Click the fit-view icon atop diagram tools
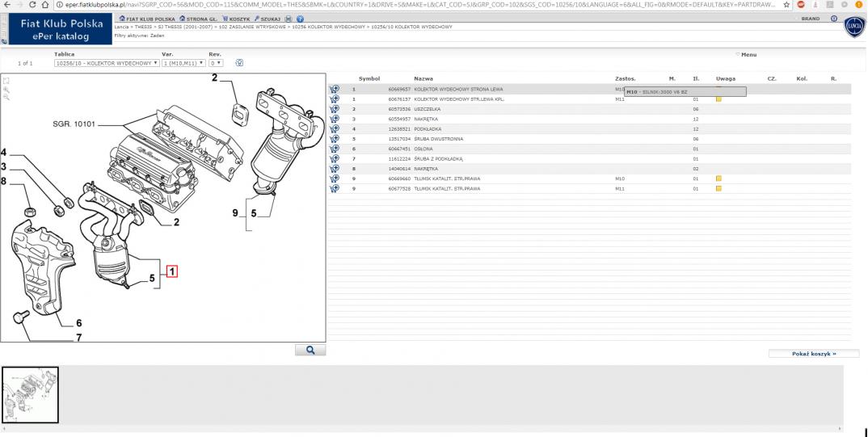 click(x=6, y=81)
